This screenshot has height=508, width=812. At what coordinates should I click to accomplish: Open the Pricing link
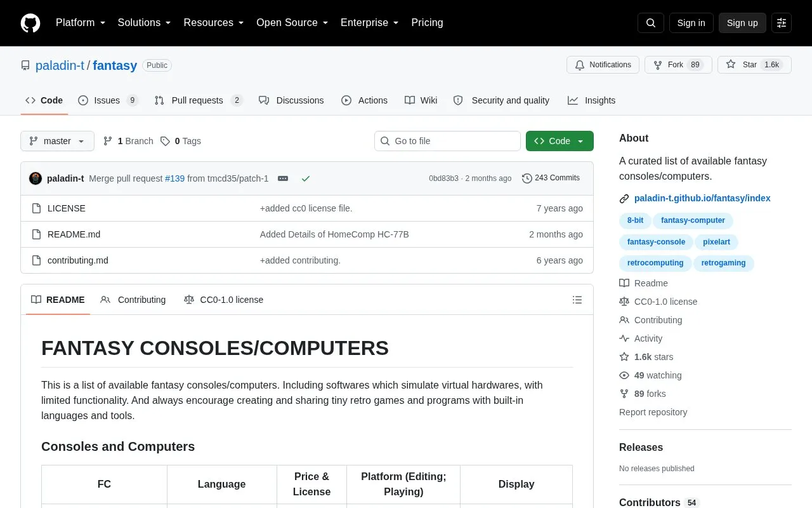tap(427, 23)
